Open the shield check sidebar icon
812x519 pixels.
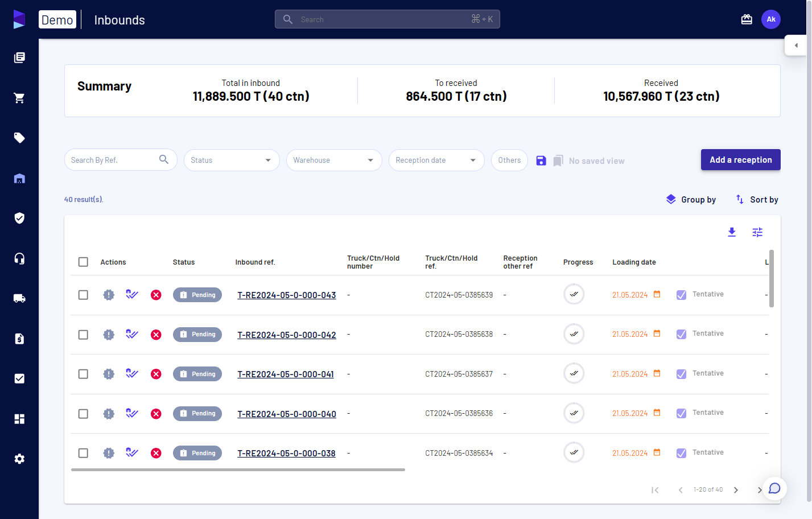[x=19, y=218]
